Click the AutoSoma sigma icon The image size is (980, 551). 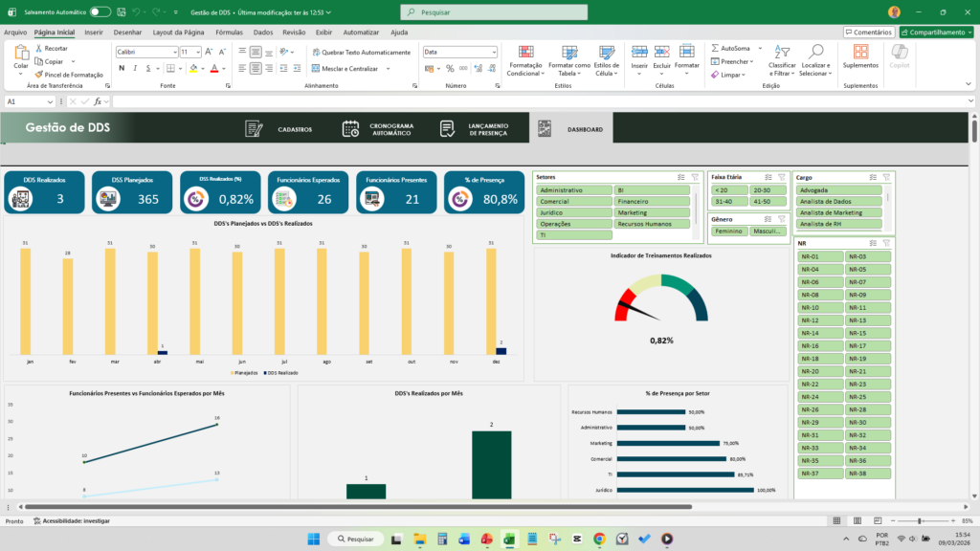715,48
